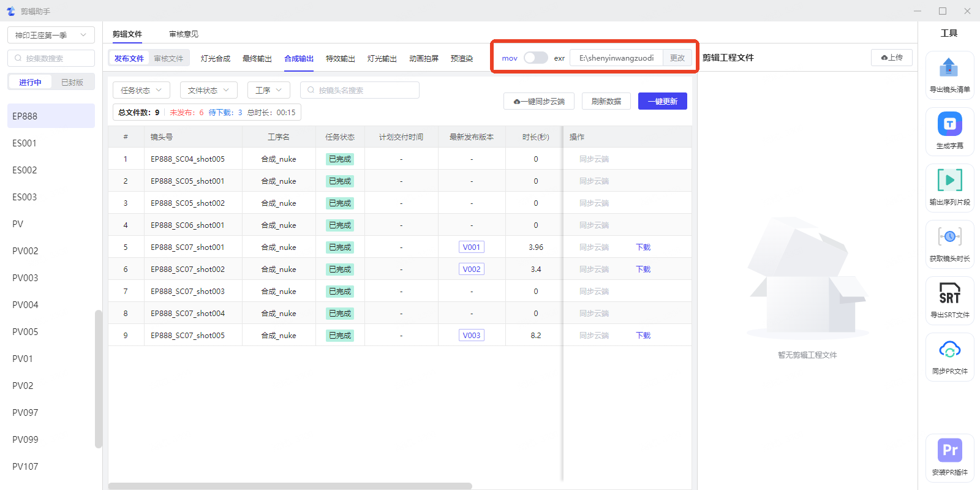The image size is (980, 490).
Task: Download the EP888_SC07_shot001 file
Action: (643, 247)
